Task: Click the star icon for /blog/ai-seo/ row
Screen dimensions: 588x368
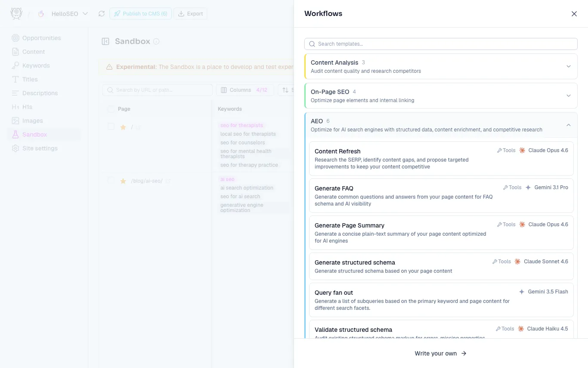Action: pos(123,181)
